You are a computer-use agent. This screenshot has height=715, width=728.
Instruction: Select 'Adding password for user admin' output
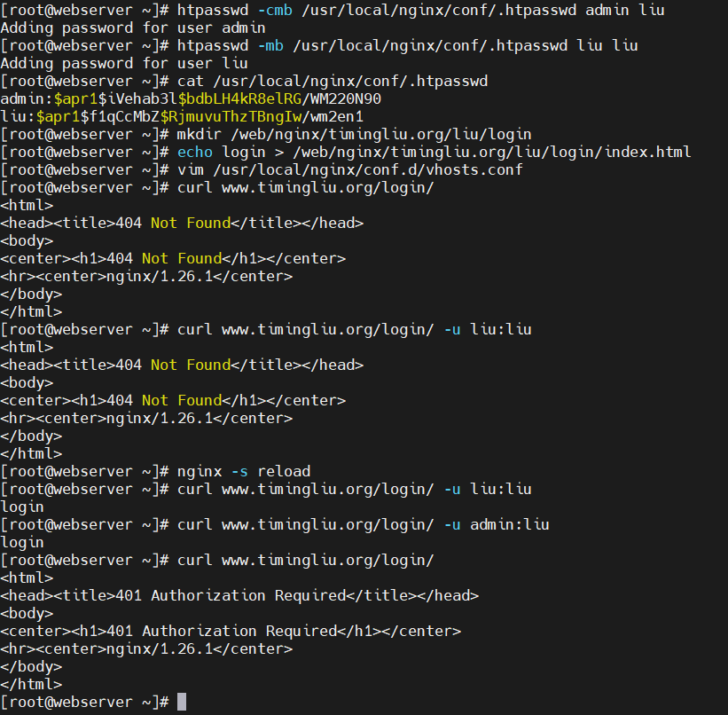pyautogui.click(x=133, y=27)
